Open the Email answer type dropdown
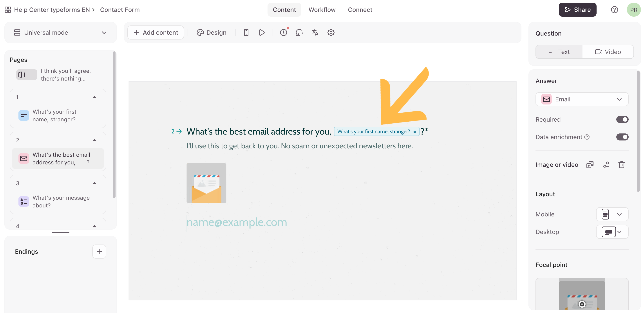This screenshot has width=644, height=313. pyautogui.click(x=582, y=99)
